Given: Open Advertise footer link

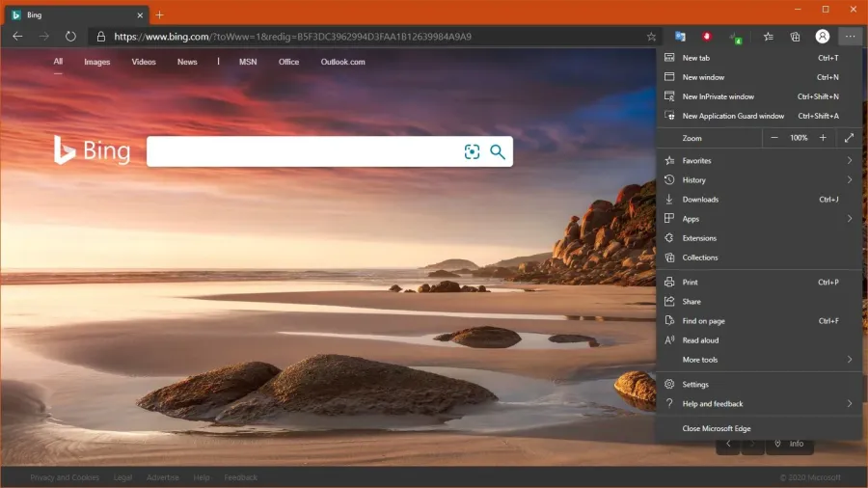Looking at the screenshot, I should 163,477.
